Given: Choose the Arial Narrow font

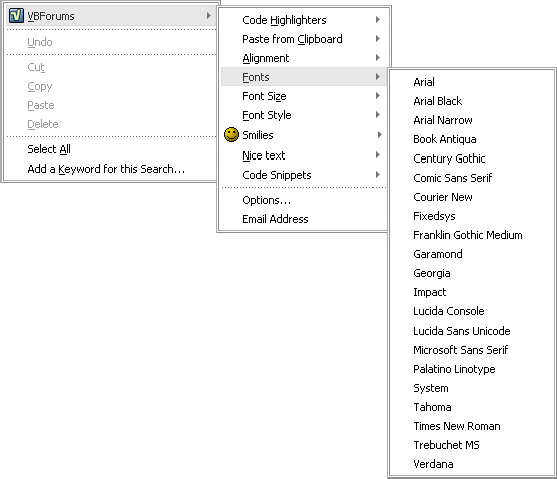Looking at the screenshot, I should pos(472,120).
